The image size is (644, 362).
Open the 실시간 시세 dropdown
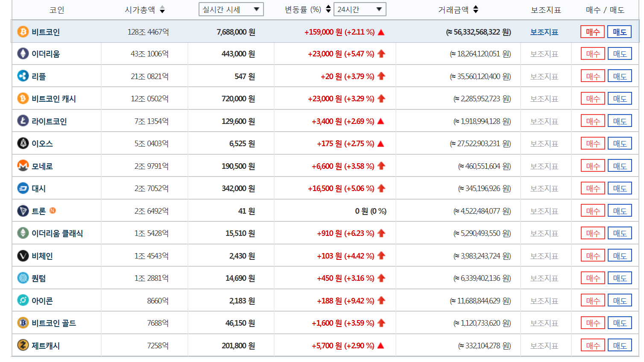tap(231, 9)
